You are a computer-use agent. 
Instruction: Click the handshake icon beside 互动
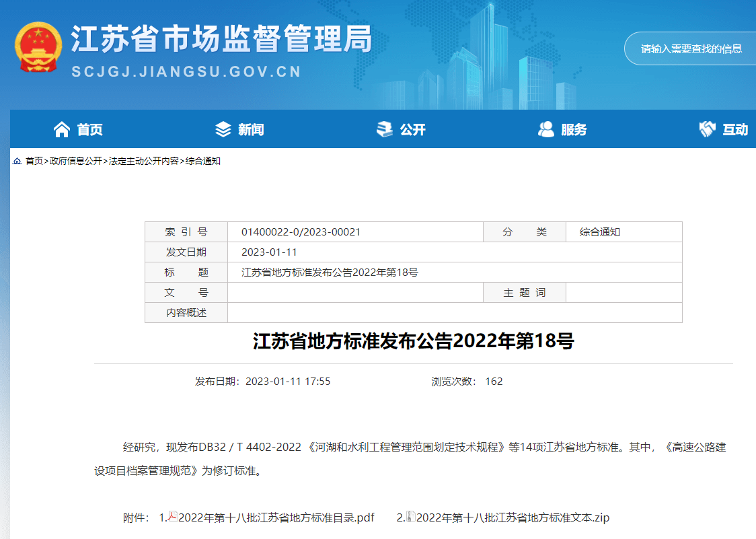(x=707, y=129)
